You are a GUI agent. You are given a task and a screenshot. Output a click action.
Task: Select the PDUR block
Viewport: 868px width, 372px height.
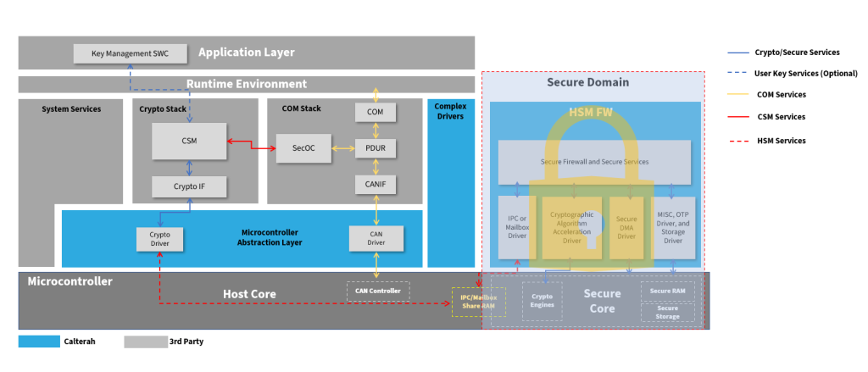coord(376,148)
